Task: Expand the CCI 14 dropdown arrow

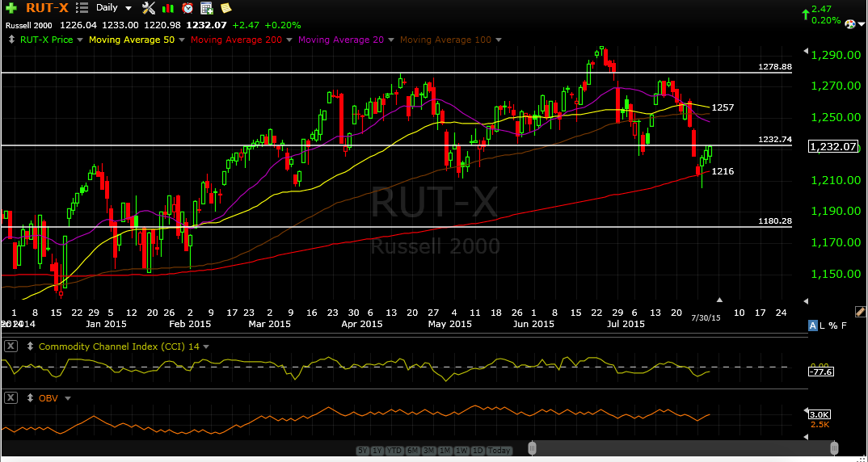Action: (x=206, y=347)
